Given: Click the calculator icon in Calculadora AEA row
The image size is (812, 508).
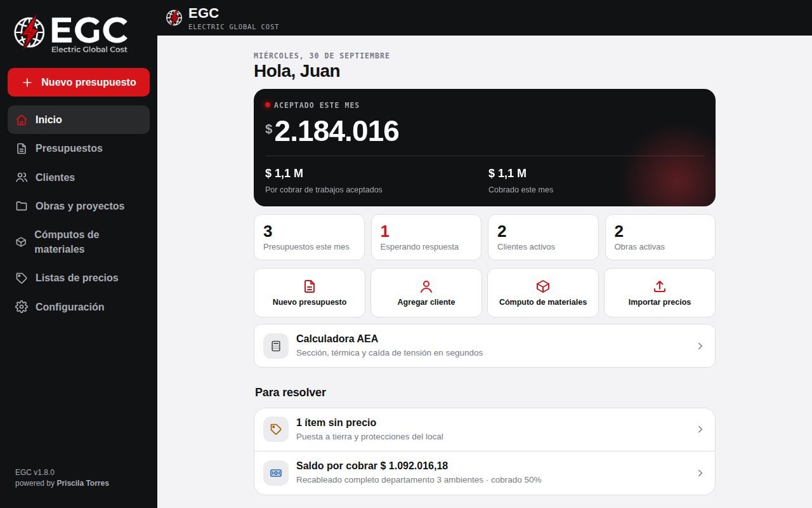Looking at the screenshot, I should (x=276, y=346).
